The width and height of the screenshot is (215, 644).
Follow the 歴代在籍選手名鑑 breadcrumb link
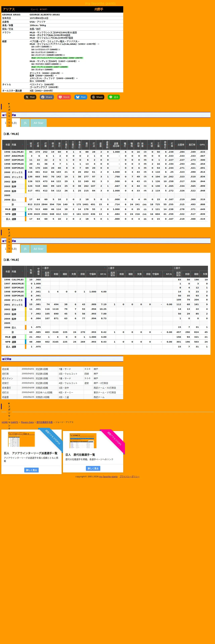[x=45, y=422]
